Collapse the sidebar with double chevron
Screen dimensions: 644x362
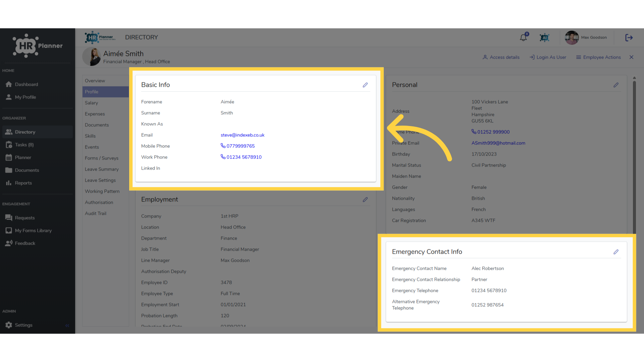coord(67,325)
